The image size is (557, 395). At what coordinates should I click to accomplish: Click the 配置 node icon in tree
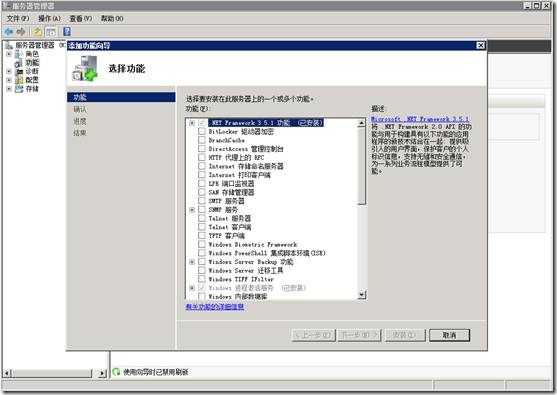point(19,80)
